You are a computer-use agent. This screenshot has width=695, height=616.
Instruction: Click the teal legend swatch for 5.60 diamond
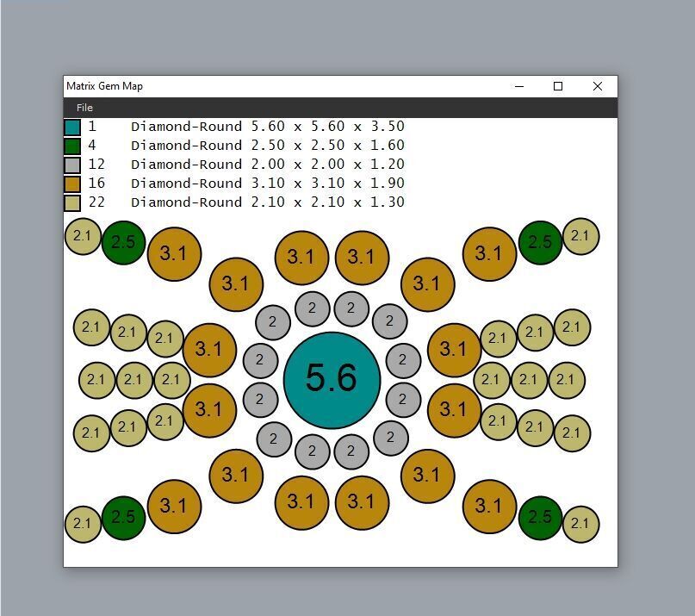click(72, 127)
